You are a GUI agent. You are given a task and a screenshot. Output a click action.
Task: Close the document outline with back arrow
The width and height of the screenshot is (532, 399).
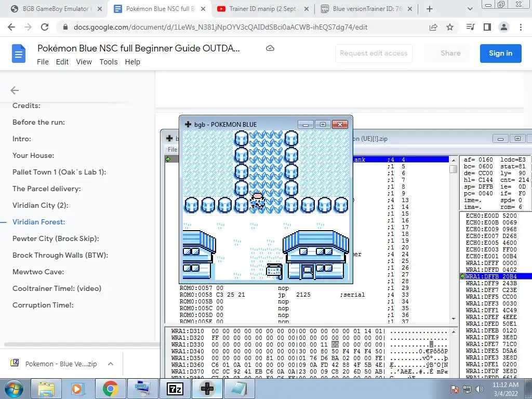(15, 90)
